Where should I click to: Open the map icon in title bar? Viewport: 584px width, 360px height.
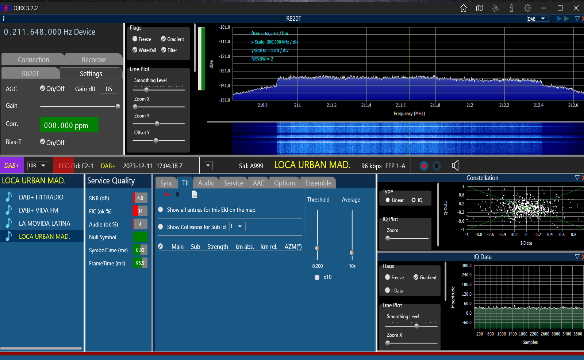click(x=479, y=8)
